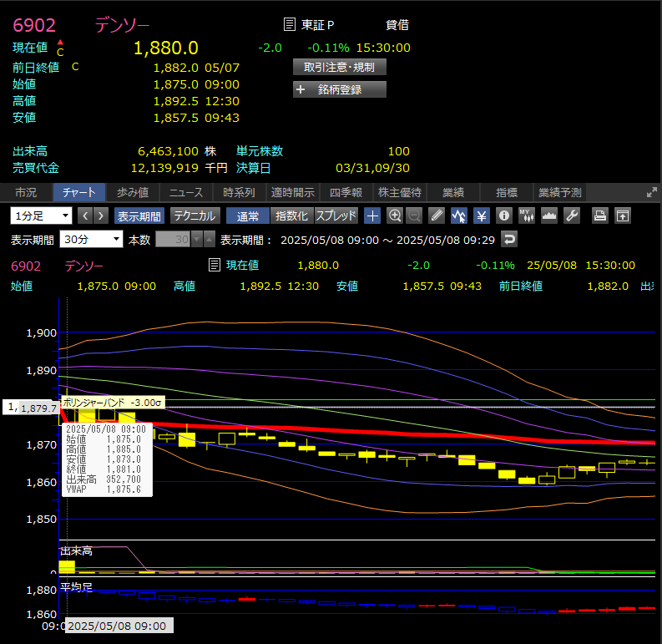Click the 銘柄登録 button
Viewport: 662px width, 644px height.
[x=340, y=89]
